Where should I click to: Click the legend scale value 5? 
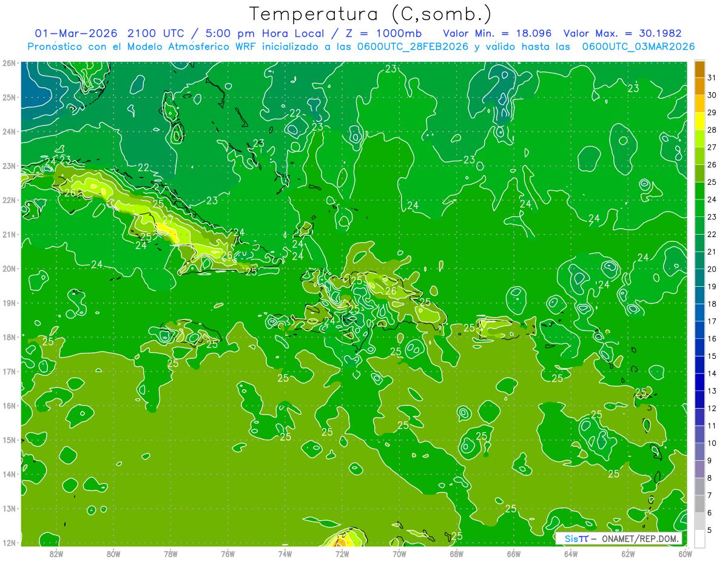click(710, 530)
